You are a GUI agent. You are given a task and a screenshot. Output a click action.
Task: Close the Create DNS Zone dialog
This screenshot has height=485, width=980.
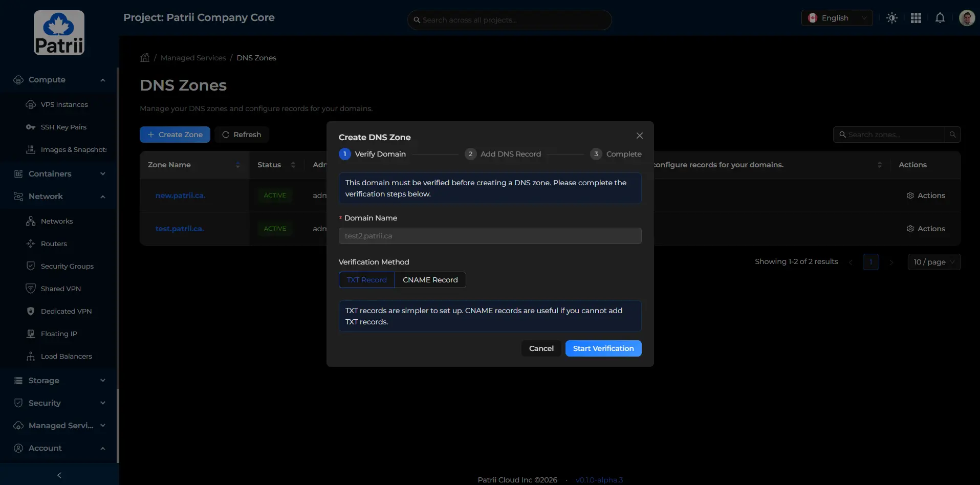click(639, 136)
